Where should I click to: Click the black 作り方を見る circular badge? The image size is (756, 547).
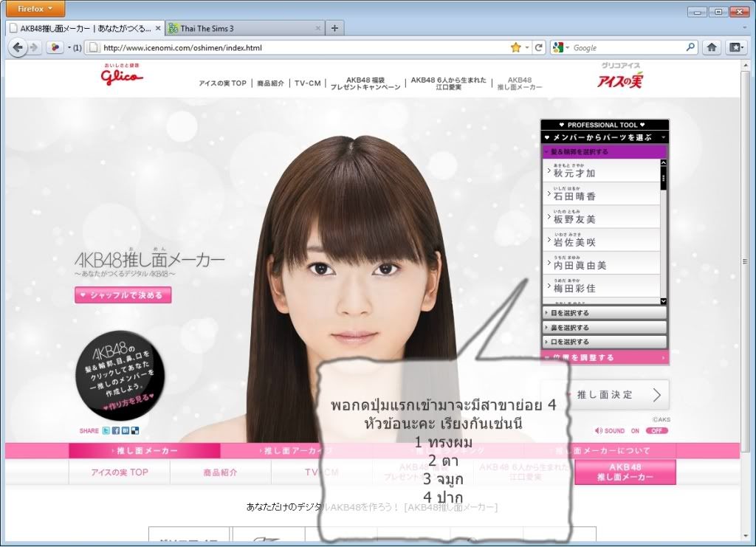(x=120, y=375)
